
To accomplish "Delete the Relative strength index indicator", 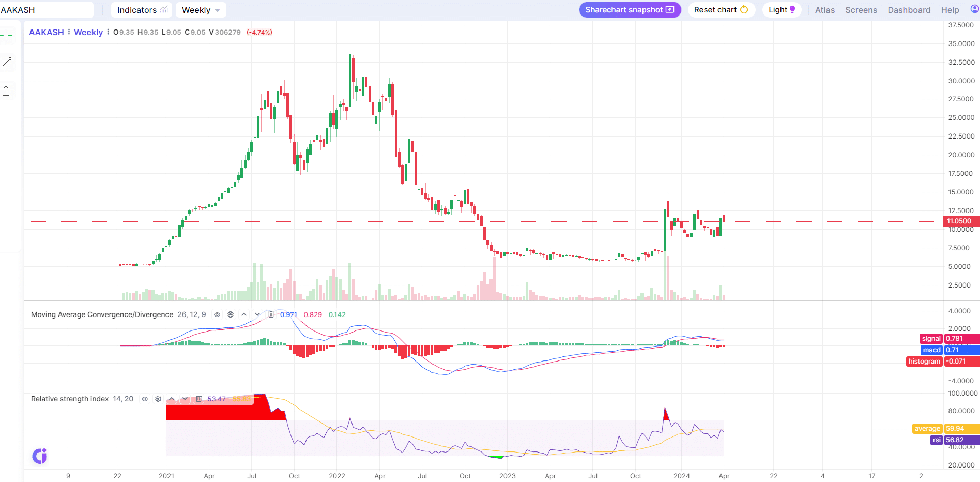I will point(198,399).
